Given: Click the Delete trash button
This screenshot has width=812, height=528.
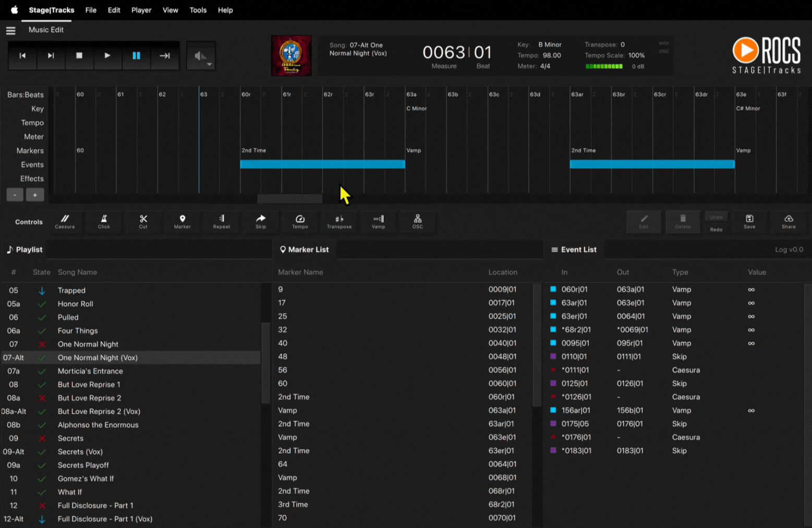Looking at the screenshot, I should tap(683, 222).
